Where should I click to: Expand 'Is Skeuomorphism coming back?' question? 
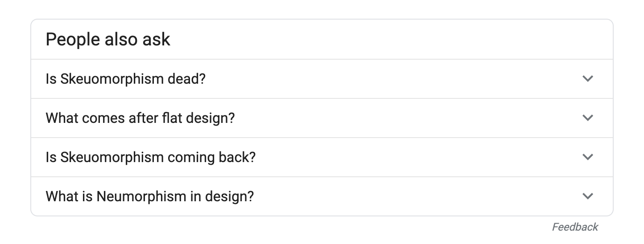tap(322, 157)
